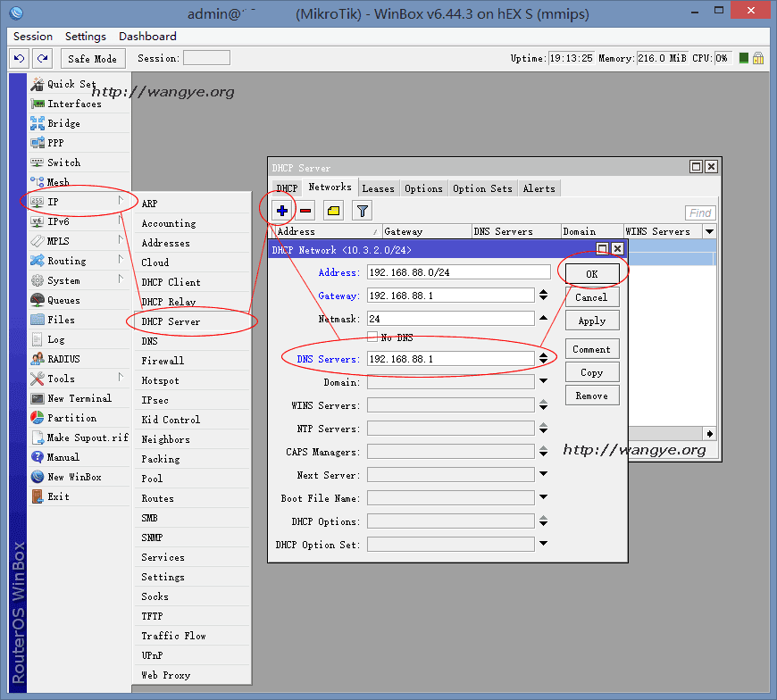Image resolution: width=777 pixels, height=700 pixels.
Task: Click the lock icon in status bar
Action: pos(758,58)
